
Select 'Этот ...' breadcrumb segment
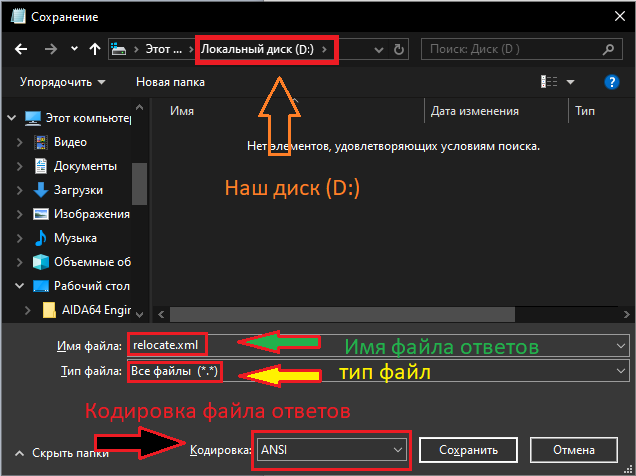[163, 49]
